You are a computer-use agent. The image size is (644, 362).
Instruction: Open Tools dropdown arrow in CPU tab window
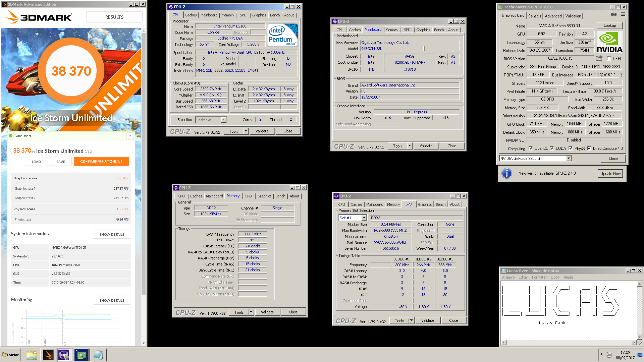click(246, 131)
